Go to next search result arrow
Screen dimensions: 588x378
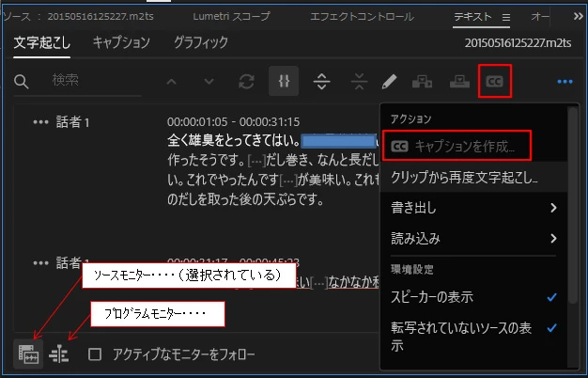coord(209,82)
